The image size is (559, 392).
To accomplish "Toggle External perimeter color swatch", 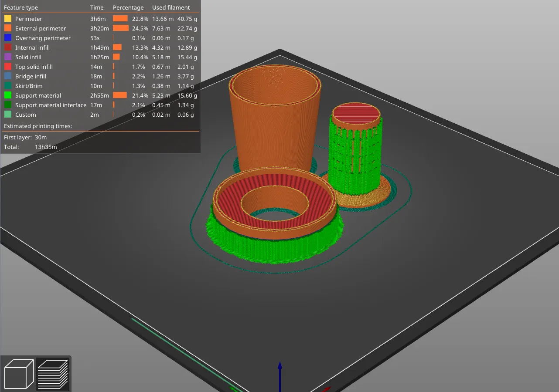I will click(x=8, y=28).
